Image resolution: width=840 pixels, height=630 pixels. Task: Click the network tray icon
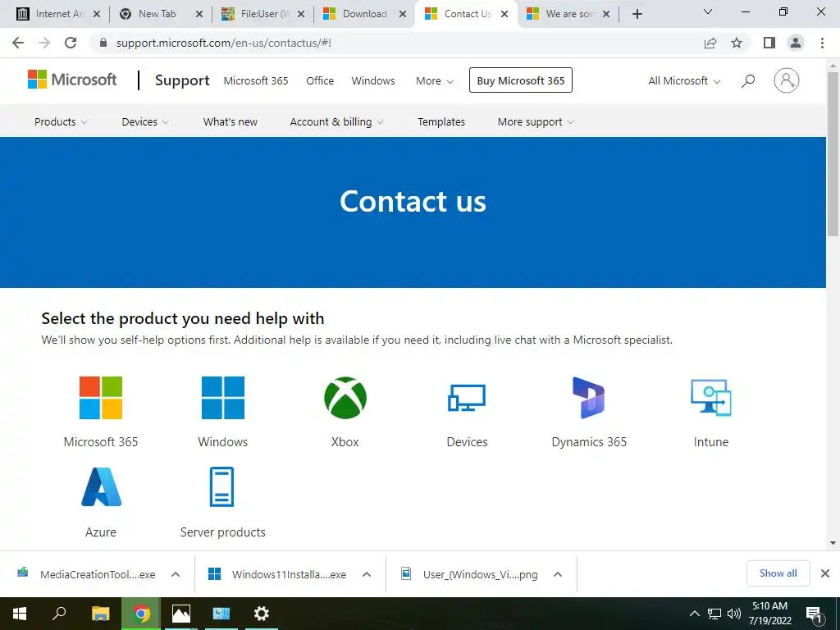714,614
